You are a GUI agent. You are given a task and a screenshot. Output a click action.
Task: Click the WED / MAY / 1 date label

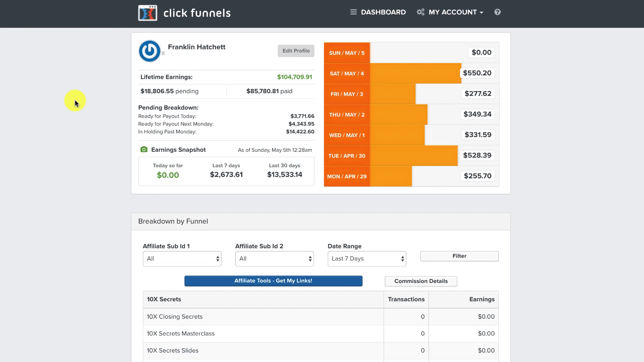[347, 135]
